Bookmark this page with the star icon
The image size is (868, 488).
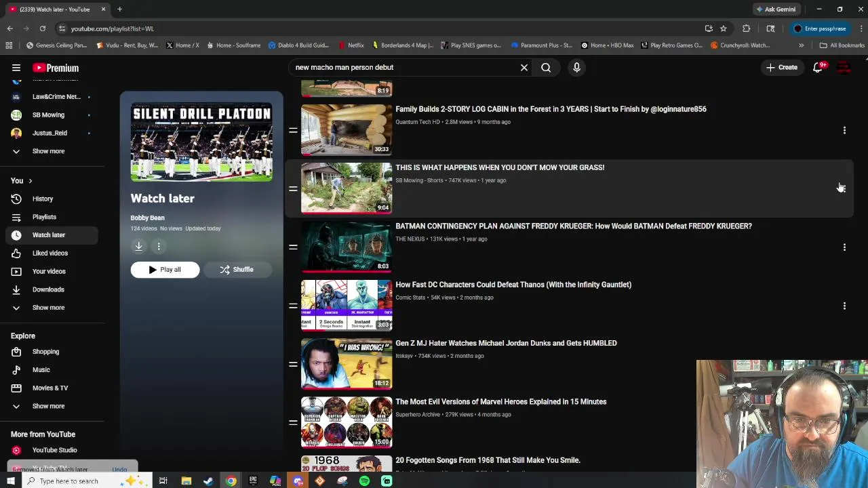click(724, 28)
